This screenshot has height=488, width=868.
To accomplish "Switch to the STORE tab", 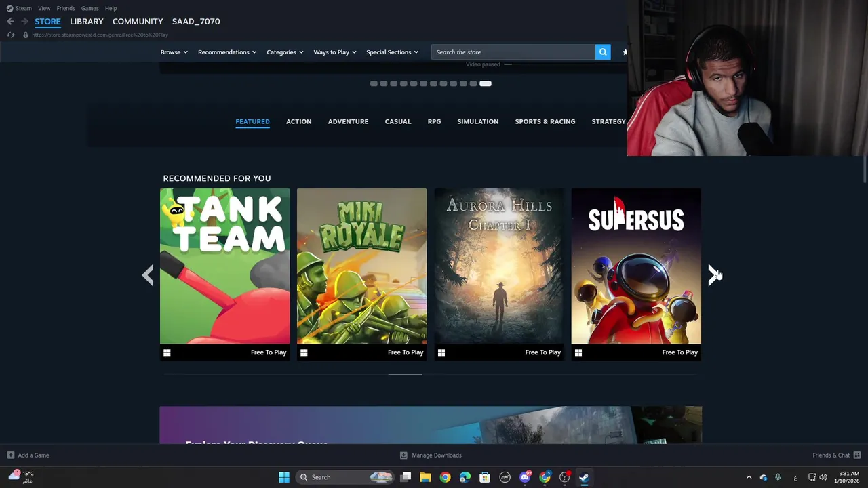I will 47,22.
